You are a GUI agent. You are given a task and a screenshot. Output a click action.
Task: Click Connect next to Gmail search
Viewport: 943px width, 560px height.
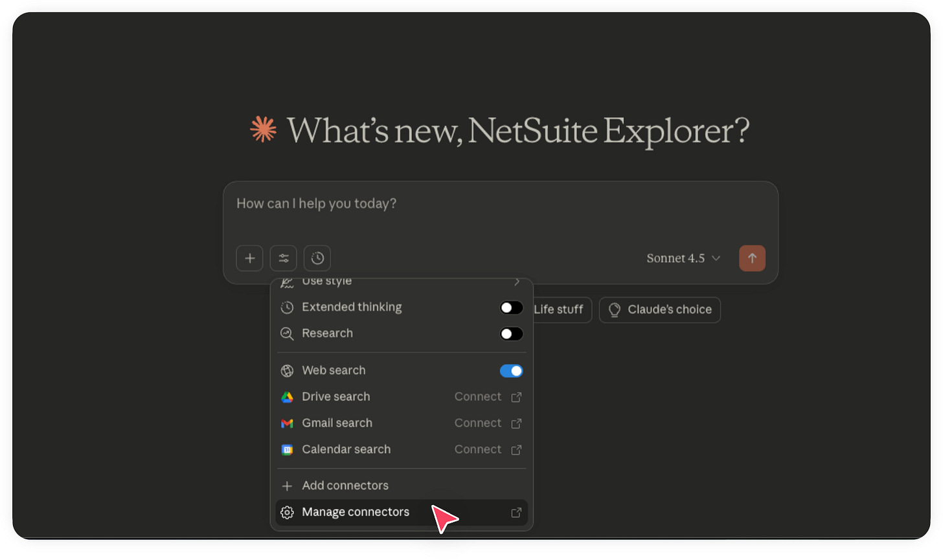[x=478, y=423]
